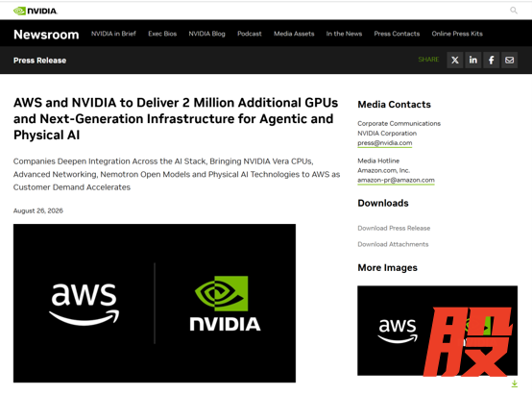Screen dimensions: 532x395
Task: Open the Podcast menu item
Action: coord(250,34)
